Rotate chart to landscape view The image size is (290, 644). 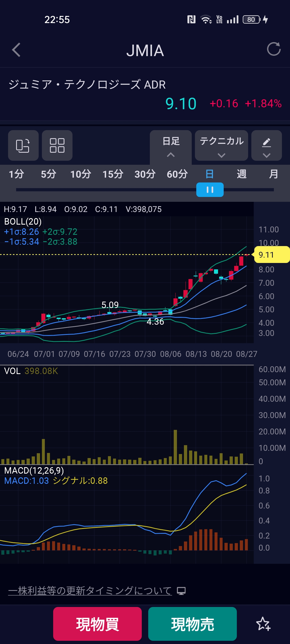click(23, 145)
